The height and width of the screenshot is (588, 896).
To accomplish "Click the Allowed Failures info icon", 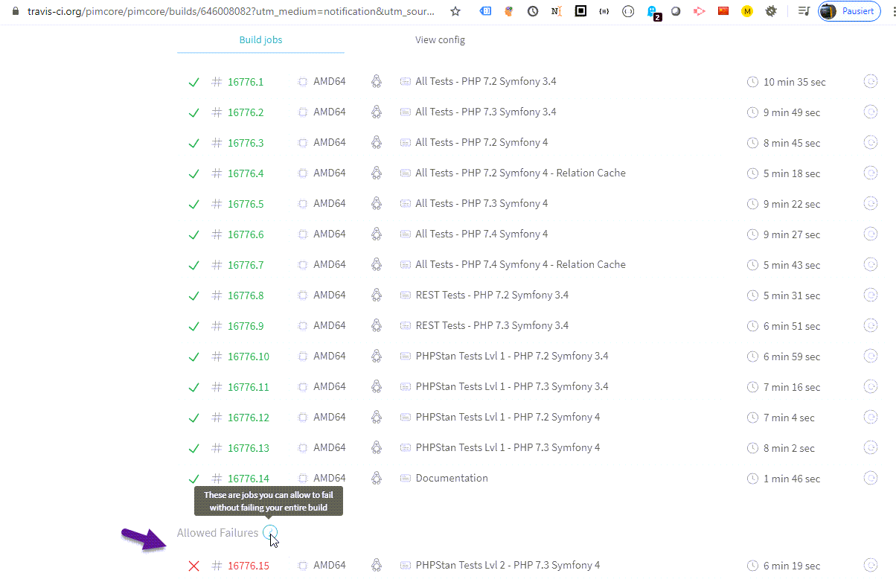I will click(x=269, y=532).
